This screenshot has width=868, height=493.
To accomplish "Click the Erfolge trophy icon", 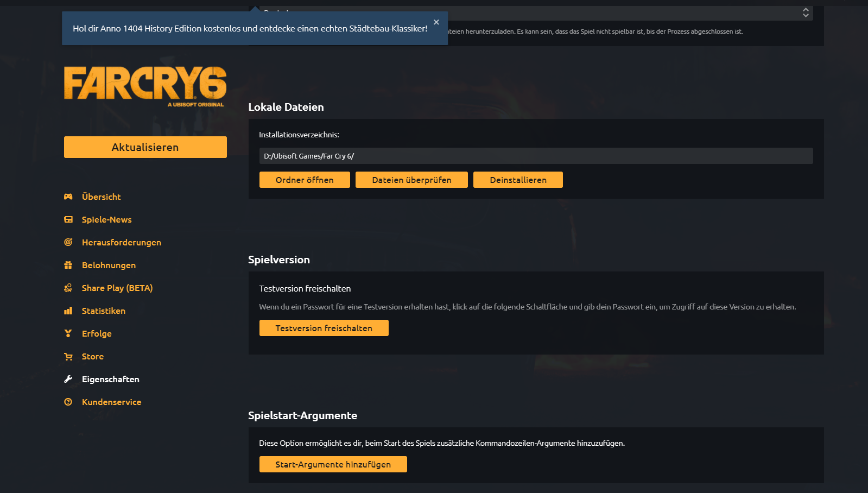I will (68, 333).
